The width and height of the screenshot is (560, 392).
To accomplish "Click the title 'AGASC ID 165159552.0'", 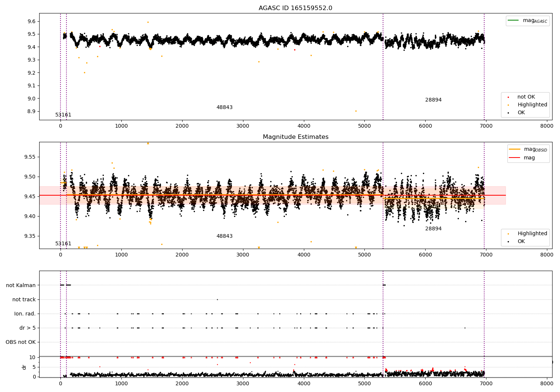I will pyautogui.click(x=295, y=8).
